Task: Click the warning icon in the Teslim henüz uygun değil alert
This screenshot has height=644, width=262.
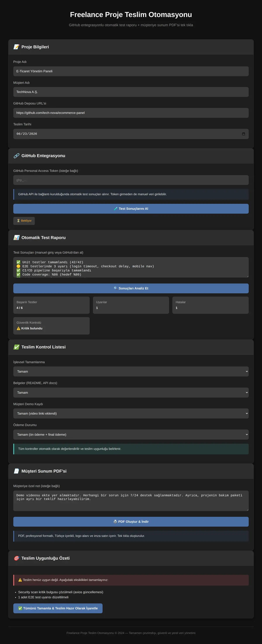Action: click(20, 580)
